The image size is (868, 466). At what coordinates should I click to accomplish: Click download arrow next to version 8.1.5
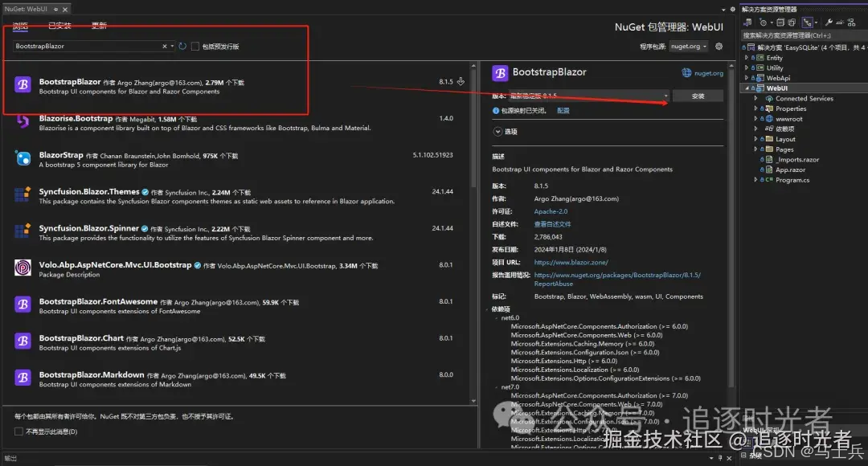[x=461, y=81]
